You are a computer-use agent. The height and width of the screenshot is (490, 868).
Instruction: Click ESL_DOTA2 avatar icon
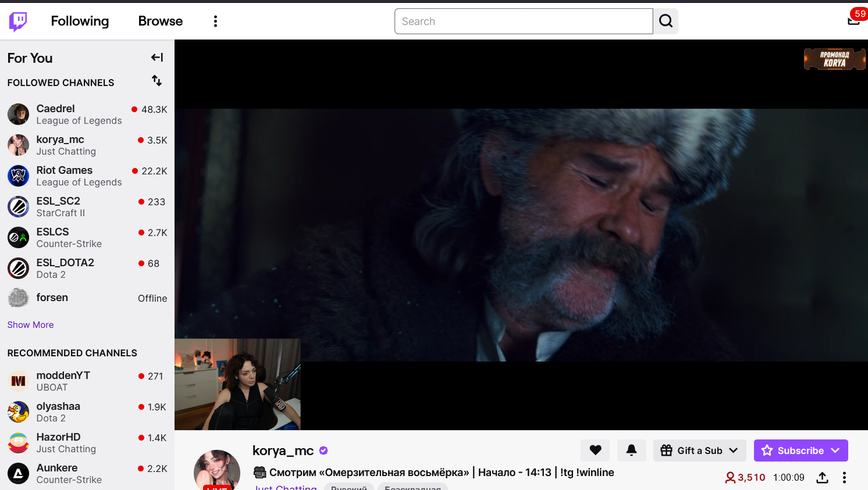tap(18, 269)
